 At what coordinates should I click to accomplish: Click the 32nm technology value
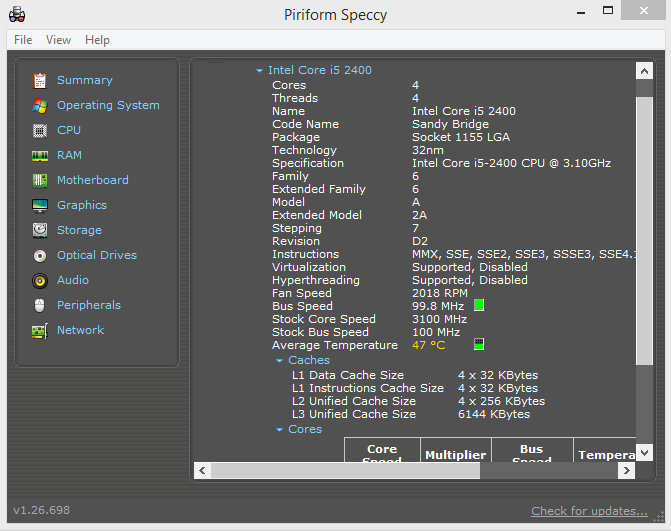coord(428,150)
